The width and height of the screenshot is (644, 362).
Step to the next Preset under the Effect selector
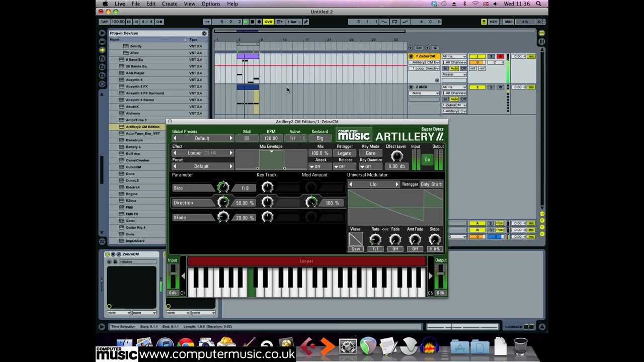coord(231,166)
